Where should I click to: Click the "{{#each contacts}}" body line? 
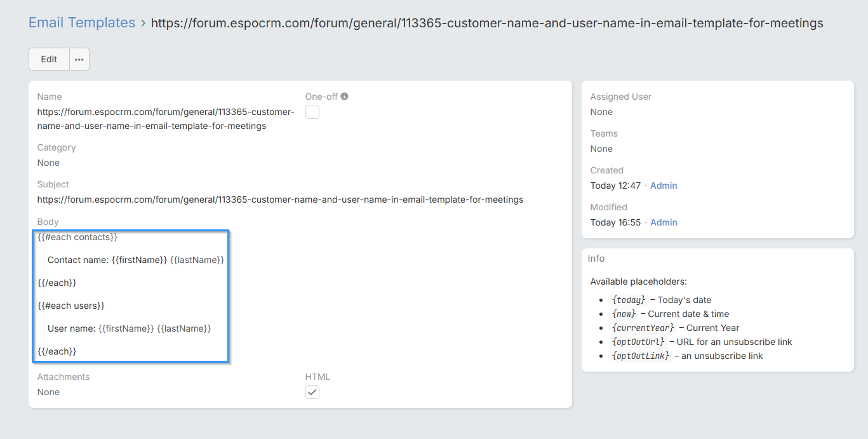coord(77,237)
